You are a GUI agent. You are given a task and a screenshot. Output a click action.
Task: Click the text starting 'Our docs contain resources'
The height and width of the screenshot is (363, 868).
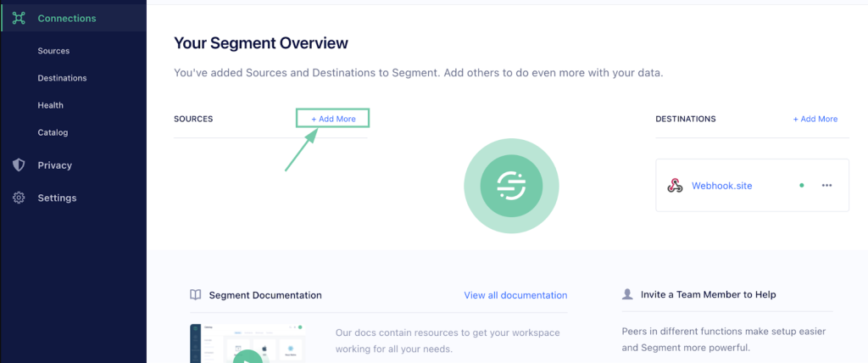[448, 341]
